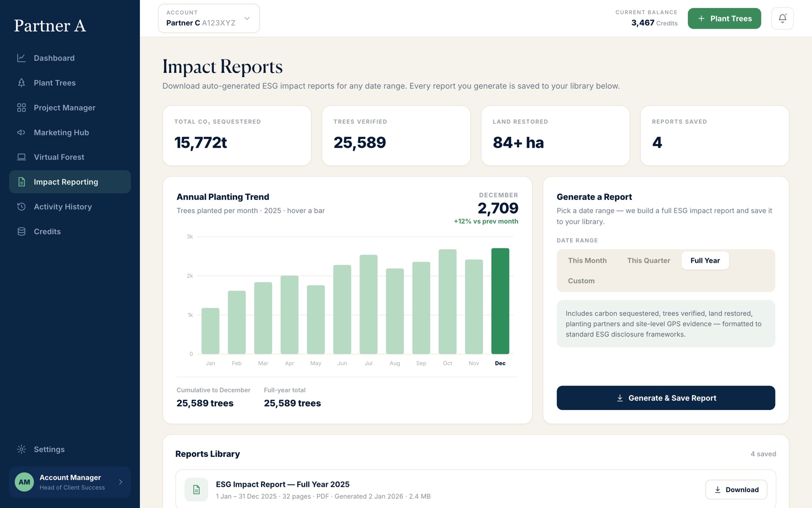The height and width of the screenshot is (508, 812).
Task: Click the '84+ ha' land restored value
Action: coord(518,143)
